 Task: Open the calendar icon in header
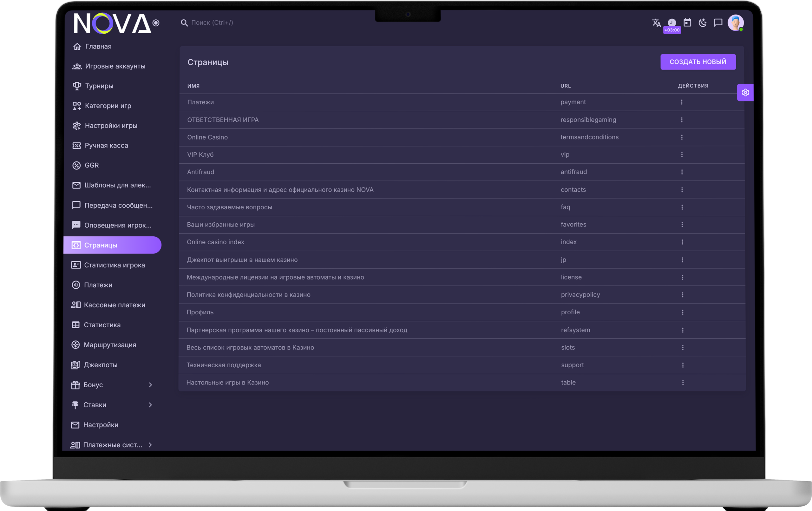click(x=687, y=23)
